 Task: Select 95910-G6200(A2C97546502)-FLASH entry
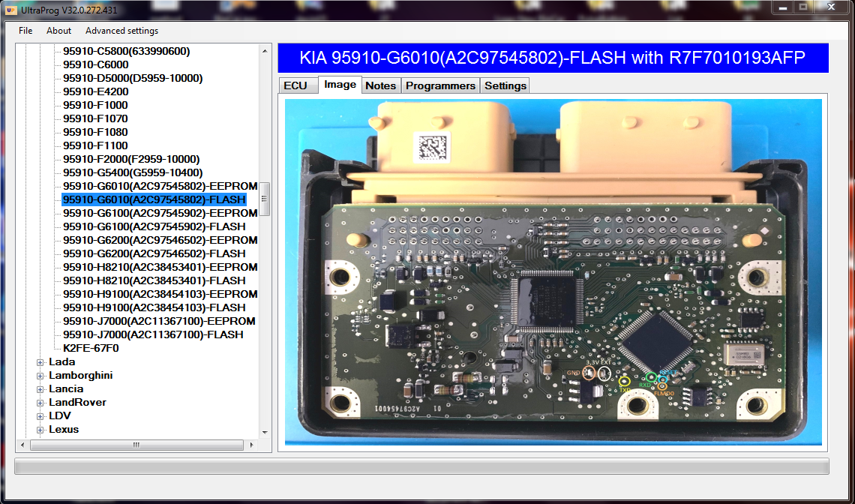point(154,253)
